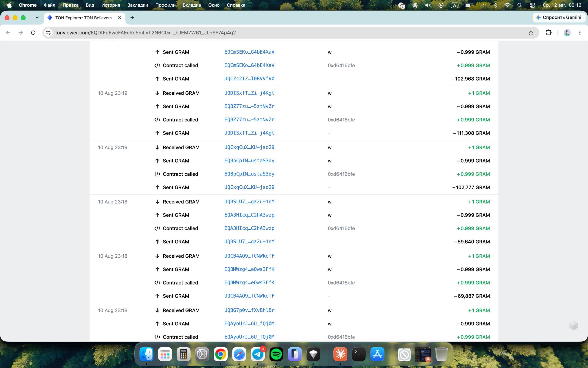Open the Apple menu
The height and width of the screenshot is (368, 588).
pos(9,5)
